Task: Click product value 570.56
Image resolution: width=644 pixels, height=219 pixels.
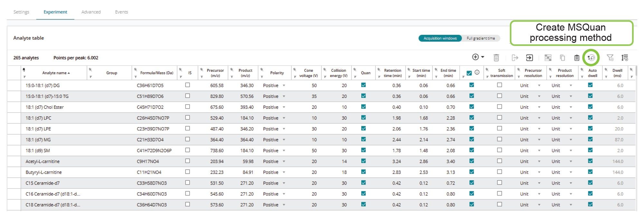Action: 247,96
